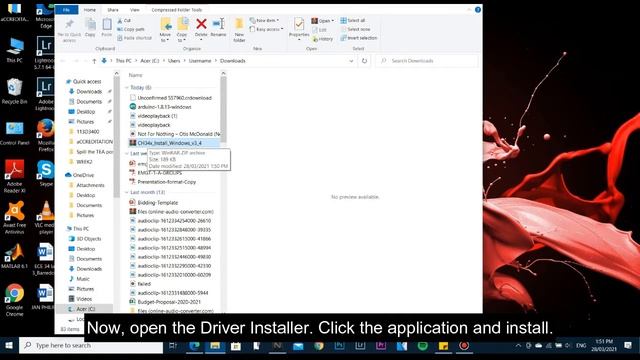
Task: Click Select none
Action: pos(355,29)
